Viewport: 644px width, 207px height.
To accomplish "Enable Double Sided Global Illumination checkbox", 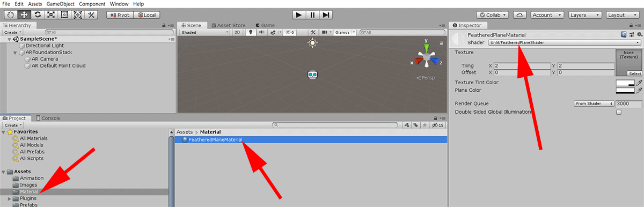I will point(619,112).
